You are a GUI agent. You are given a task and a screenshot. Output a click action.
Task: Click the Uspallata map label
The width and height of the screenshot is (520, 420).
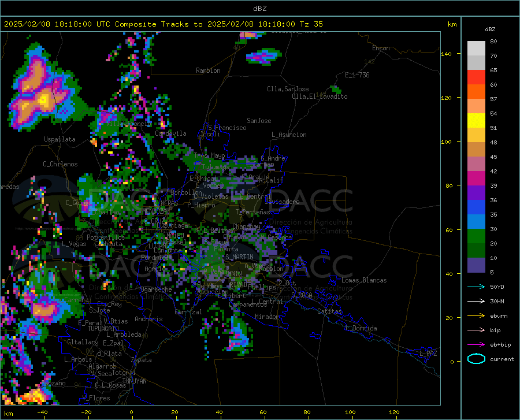point(60,139)
